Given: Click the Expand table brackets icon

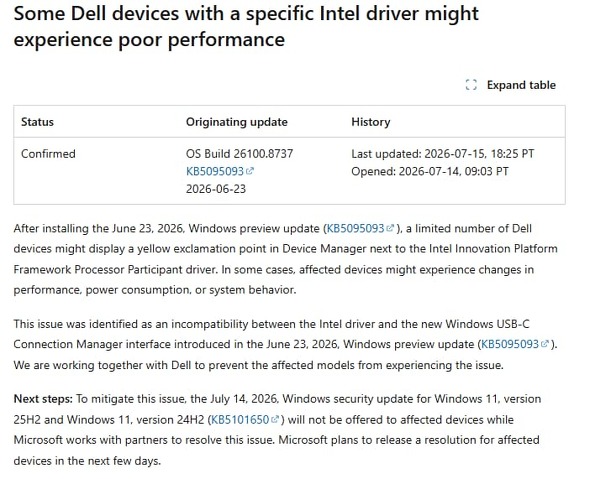Looking at the screenshot, I should pyautogui.click(x=471, y=85).
